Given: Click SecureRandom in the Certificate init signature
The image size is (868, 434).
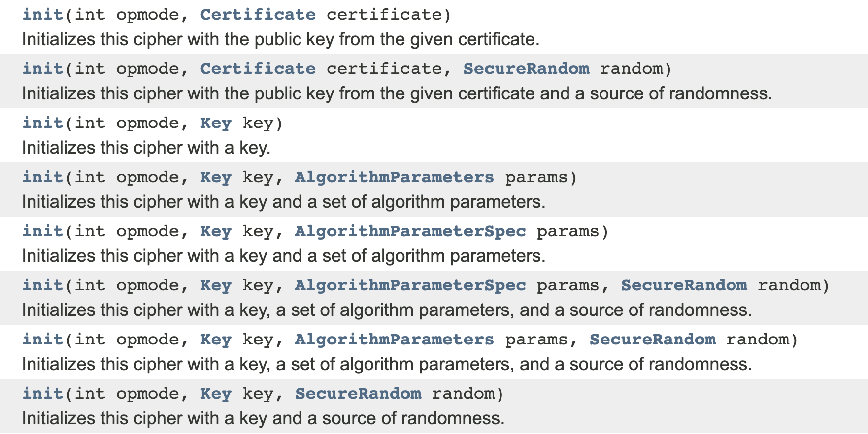Looking at the screenshot, I should click(526, 69).
